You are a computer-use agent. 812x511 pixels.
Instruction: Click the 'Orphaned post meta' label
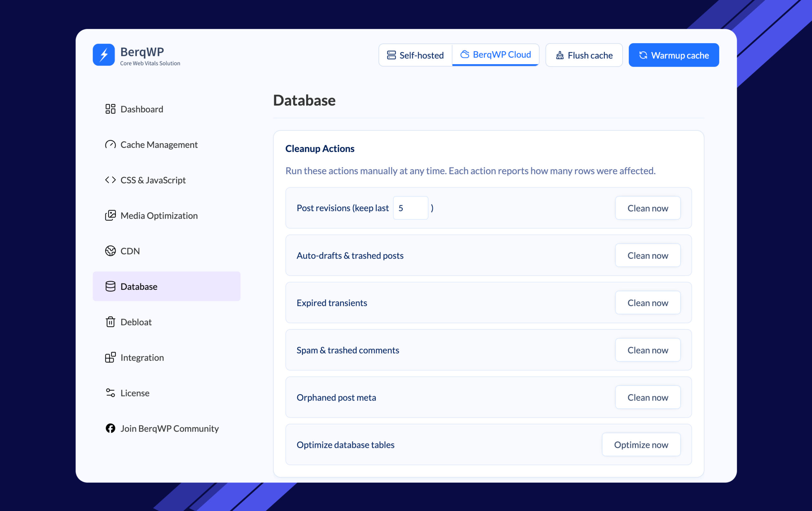coord(336,397)
